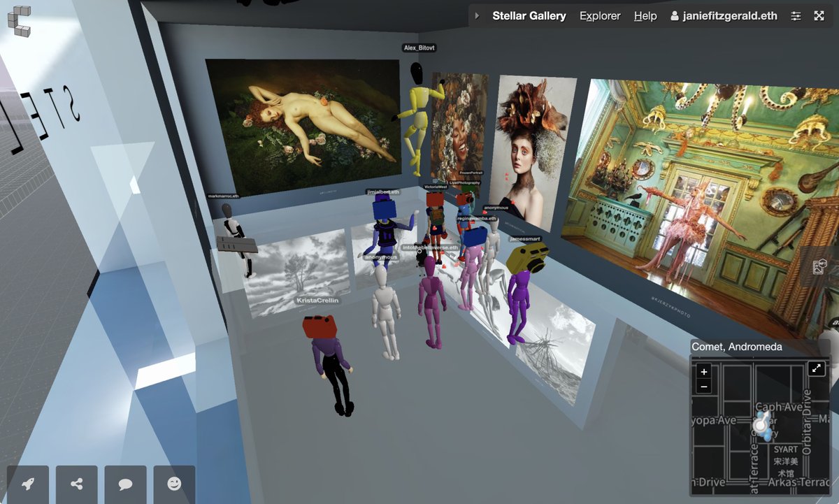Screen dimensions: 839x504
Task: Click the Orbitar Drive label on the minimap
Action: tap(807, 423)
